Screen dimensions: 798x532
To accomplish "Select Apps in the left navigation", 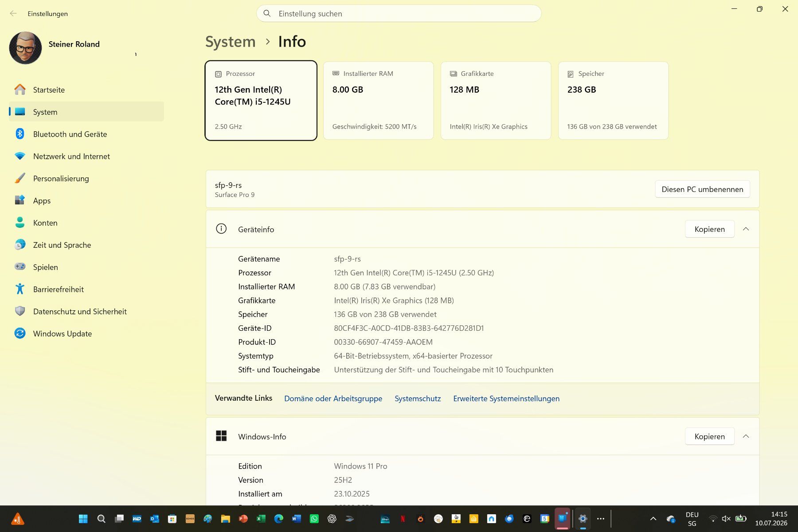I will click(x=86, y=200).
